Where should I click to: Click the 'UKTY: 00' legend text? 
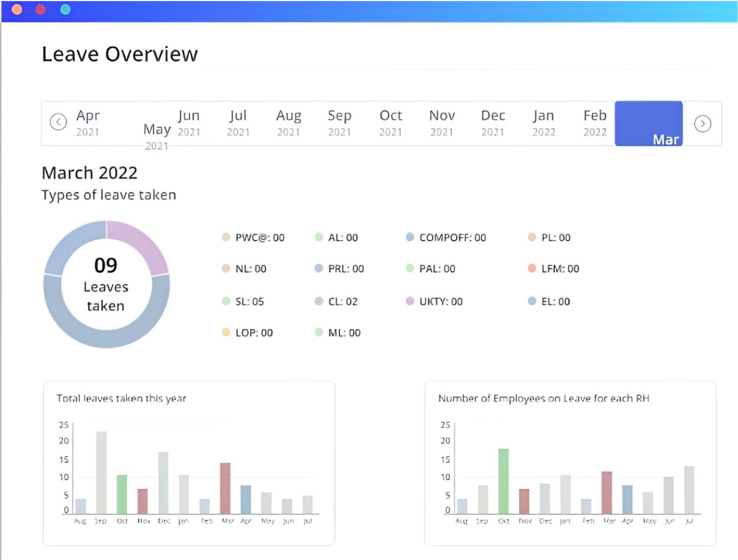pyautogui.click(x=441, y=302)
